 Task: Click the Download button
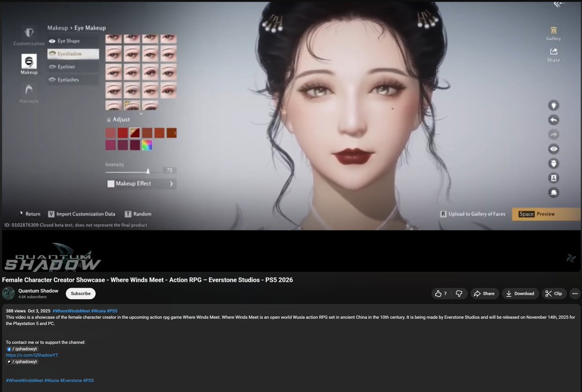[520, 294]
